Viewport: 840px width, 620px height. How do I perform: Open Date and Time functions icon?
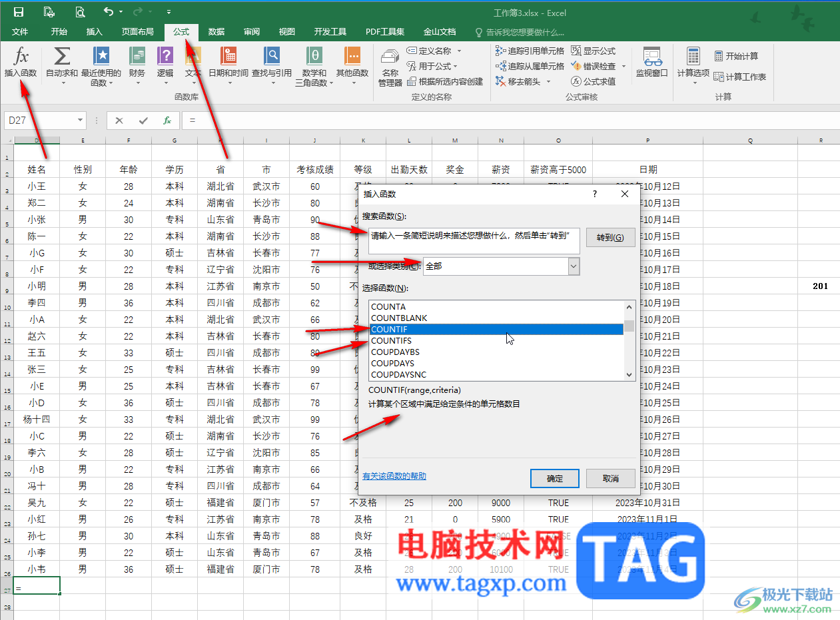(228, 56)
